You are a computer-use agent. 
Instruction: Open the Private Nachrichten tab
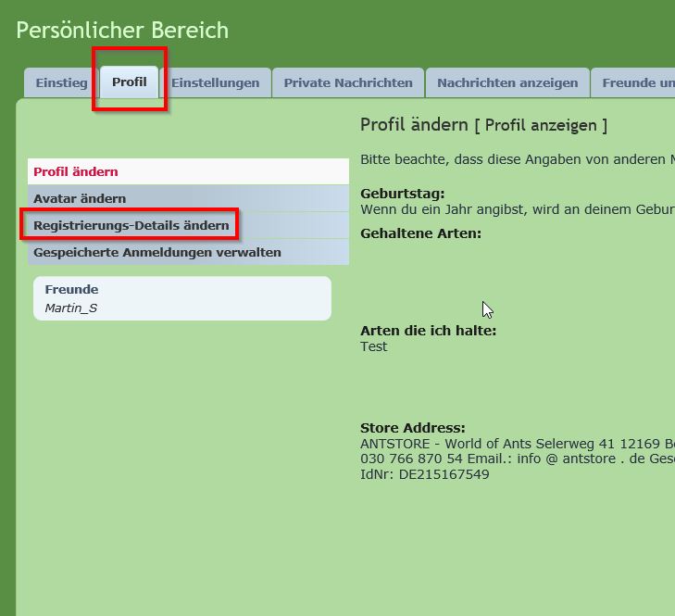(348, 82)
